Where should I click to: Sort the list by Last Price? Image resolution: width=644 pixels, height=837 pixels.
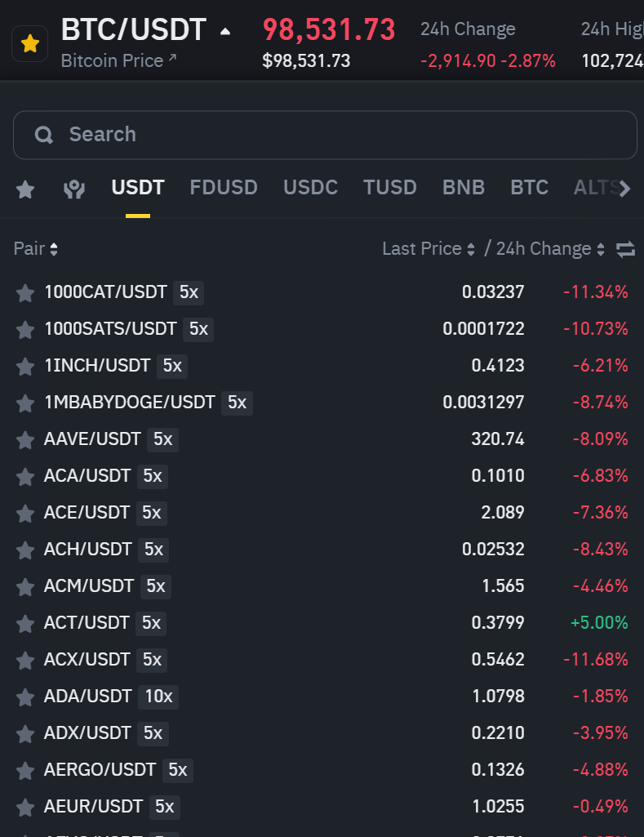(x=429, y=249)
